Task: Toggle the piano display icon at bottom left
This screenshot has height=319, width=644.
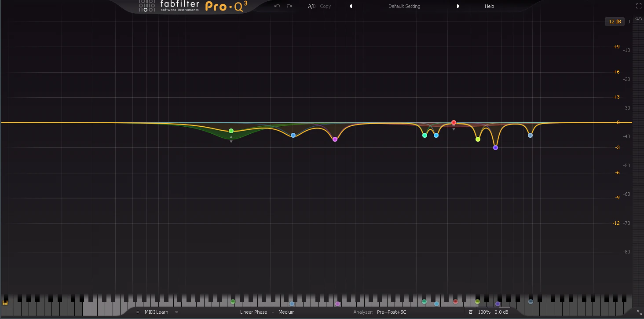Action: pos(5,303)
